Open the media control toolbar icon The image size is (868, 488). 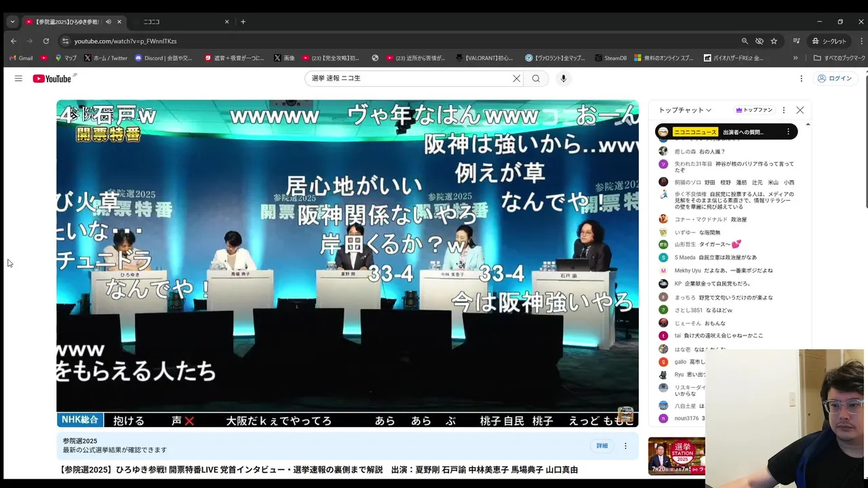797,41
